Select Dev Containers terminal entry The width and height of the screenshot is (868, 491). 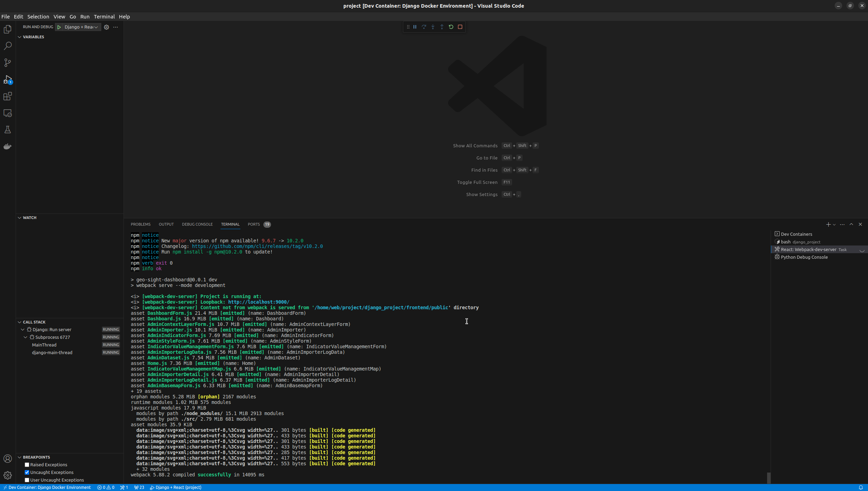click(x=819, y=234)
